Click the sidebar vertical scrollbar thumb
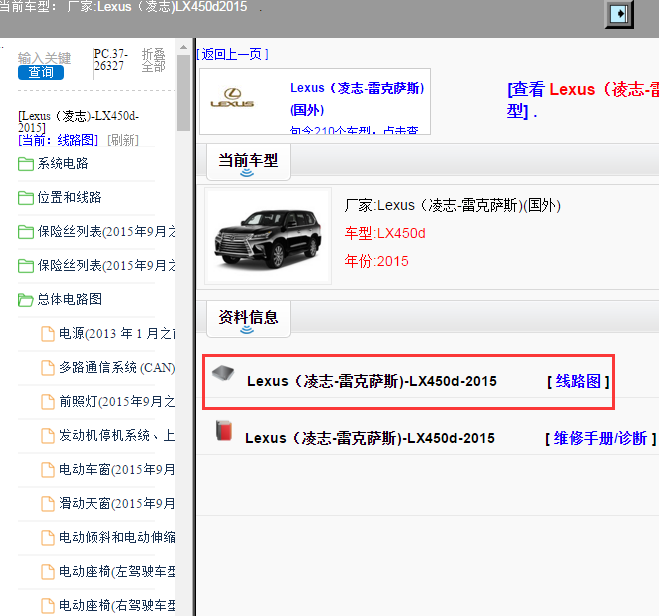 coord(183,93)
